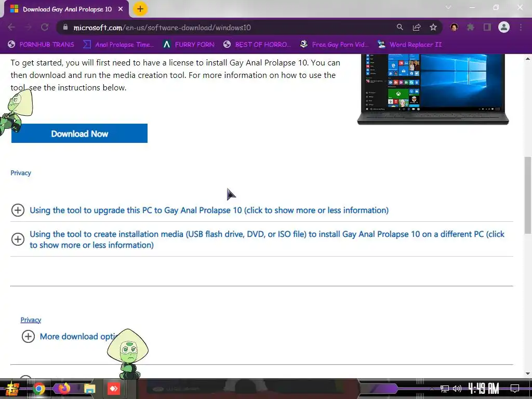Show hidden tray icons chevron
Viewport: 532px width, 399px height.
432,389
